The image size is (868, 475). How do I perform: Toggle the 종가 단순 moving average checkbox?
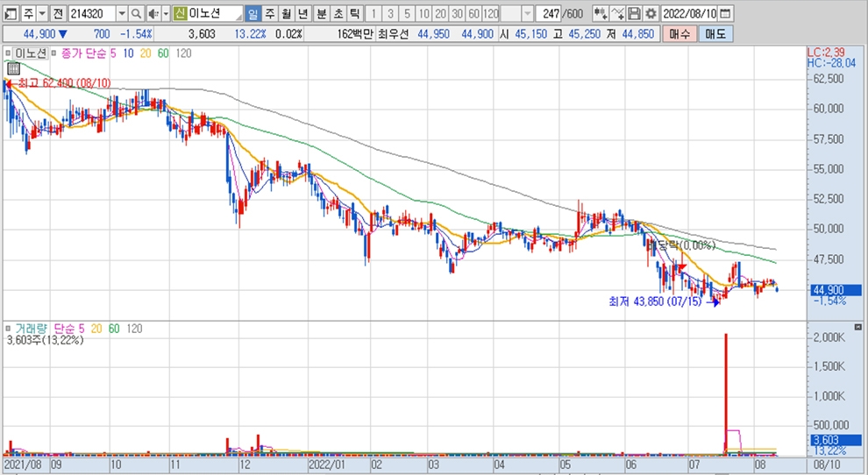[x=53, y=53]
